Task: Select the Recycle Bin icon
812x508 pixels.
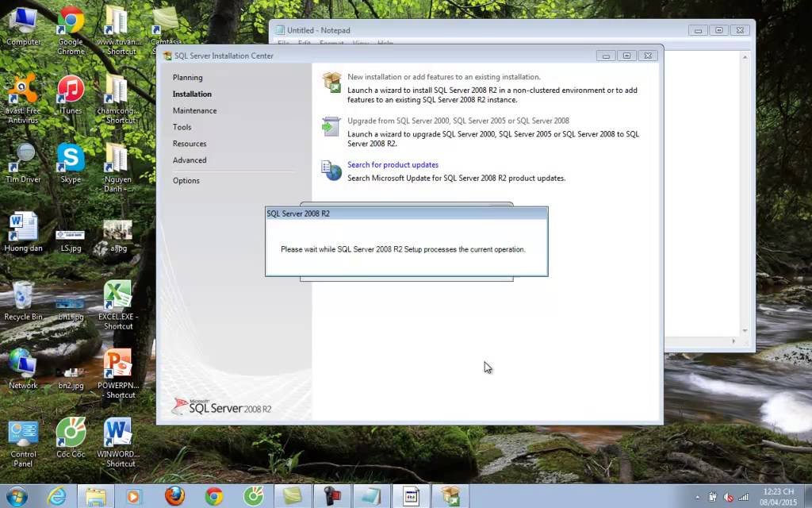Action: pyautogui.click(x=23, y=301)
